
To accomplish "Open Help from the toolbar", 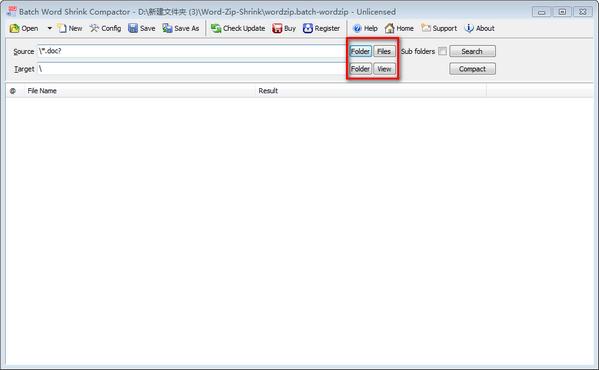I will tap(365, 28).
